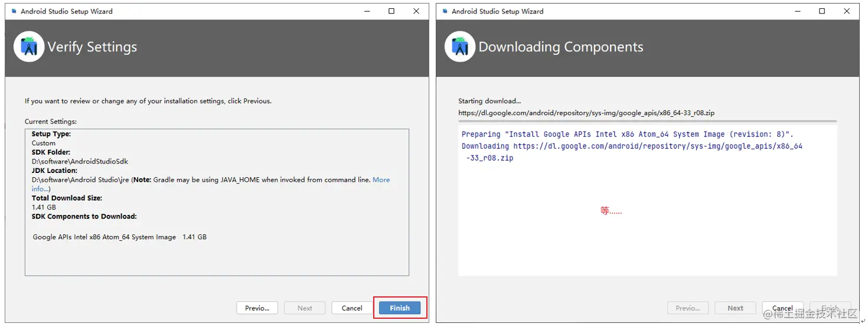Close the Downloading Components wizard window
Screen dimensions: 868x330
click(x=847, y=11)
